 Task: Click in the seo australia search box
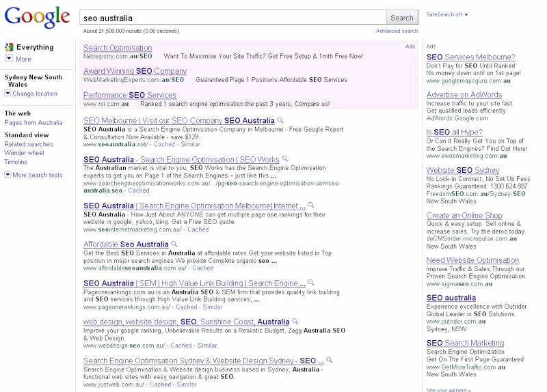[x=232, y=18]
